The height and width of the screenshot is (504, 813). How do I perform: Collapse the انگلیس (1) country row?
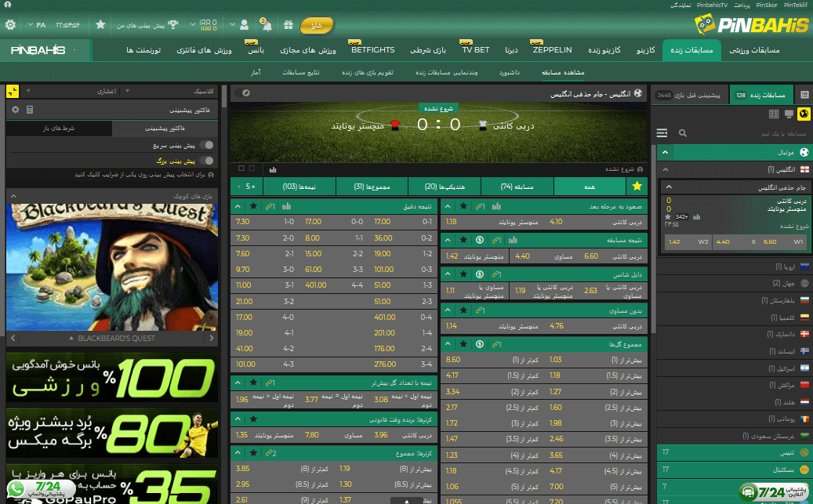click(x=666, y=169)
